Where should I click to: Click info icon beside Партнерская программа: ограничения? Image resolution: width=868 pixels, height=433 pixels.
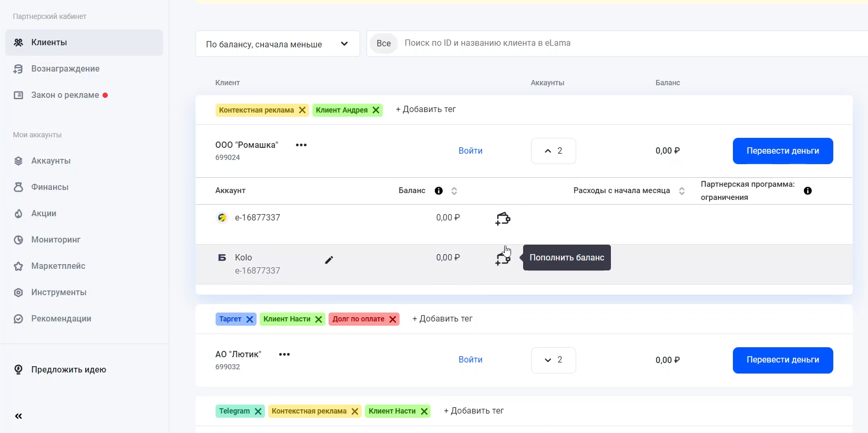point(808,191)
